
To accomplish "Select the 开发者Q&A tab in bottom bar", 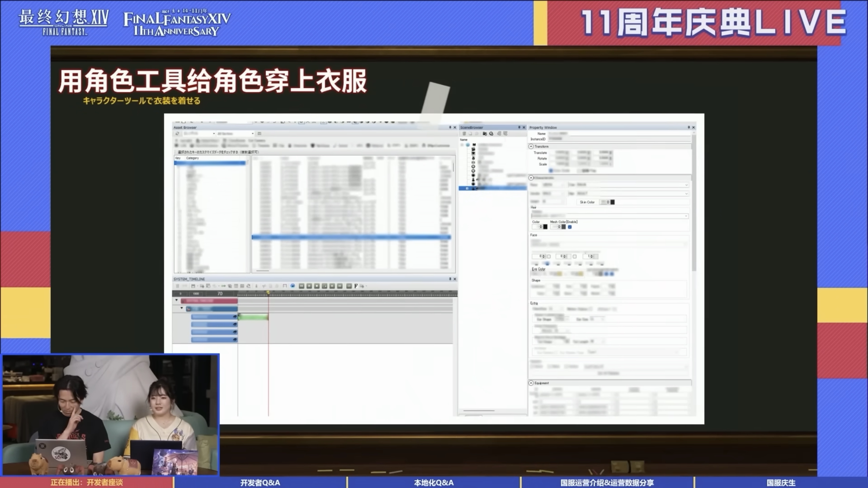I will click(260, 482).
